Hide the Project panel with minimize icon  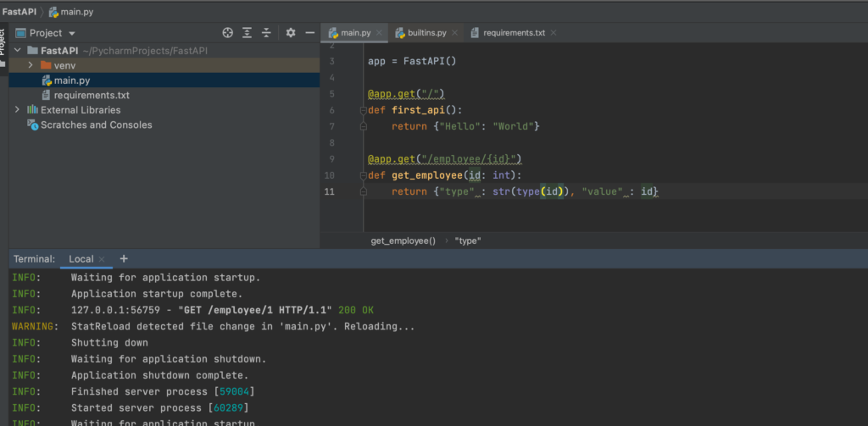[x=310, y=33]
